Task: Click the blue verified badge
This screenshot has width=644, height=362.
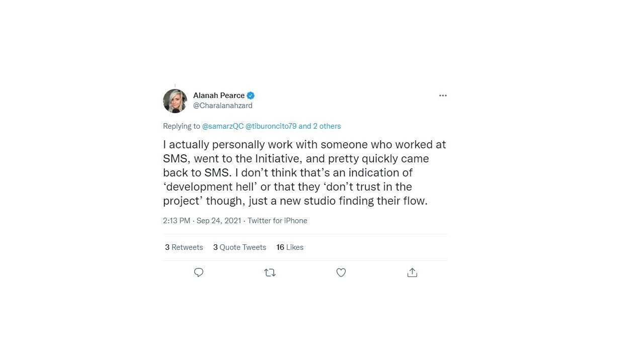Action: click(251, 96)
